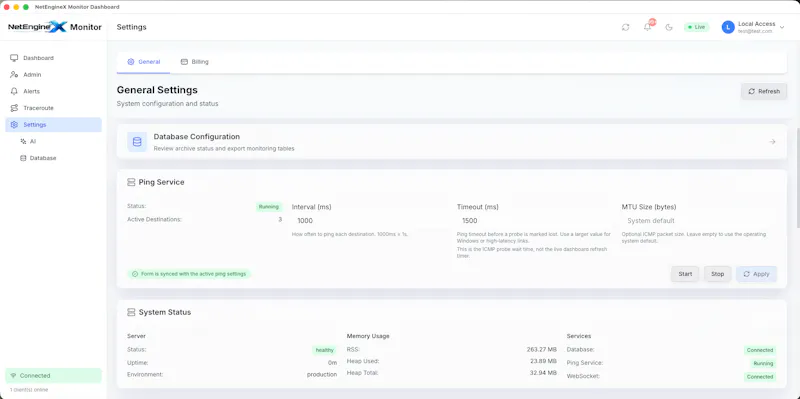This screenshot has height=399, width=800.
Task: Click the Heap Used value 23.89 MB
Action: click(543, 361)
